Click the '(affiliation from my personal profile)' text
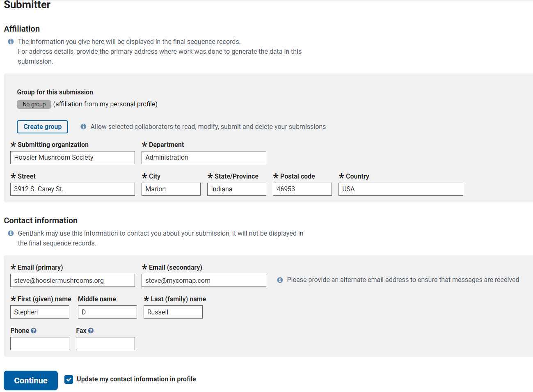 [105, 104]
